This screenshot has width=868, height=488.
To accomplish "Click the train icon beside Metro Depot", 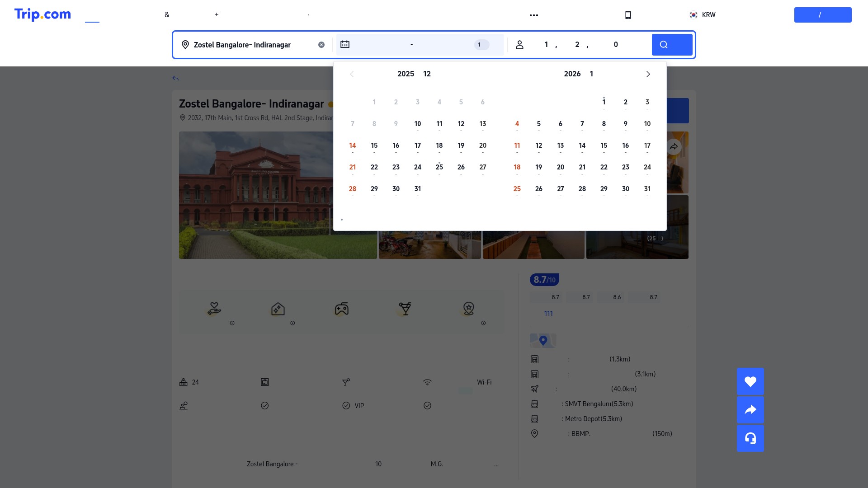I will click(x=535, y=419).
